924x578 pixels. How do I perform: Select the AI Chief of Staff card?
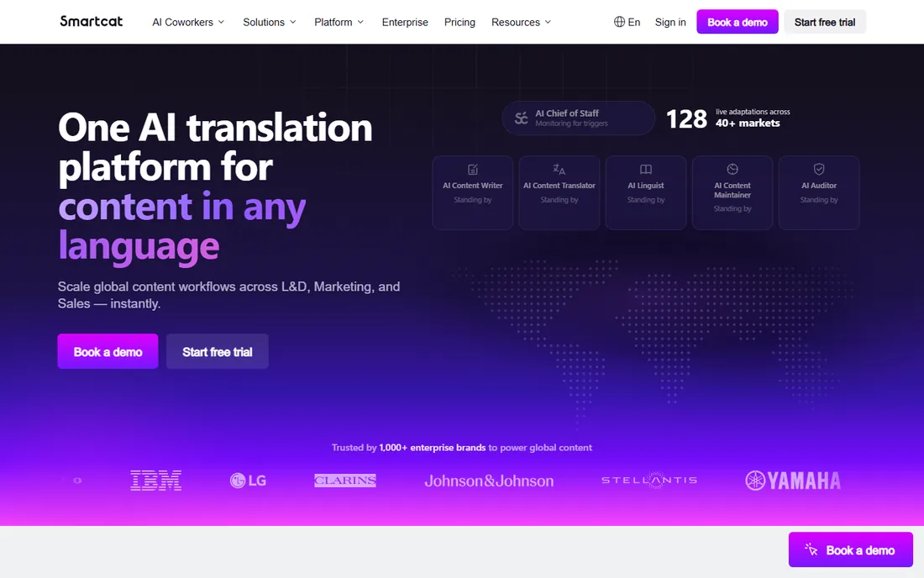pos(578,118)
